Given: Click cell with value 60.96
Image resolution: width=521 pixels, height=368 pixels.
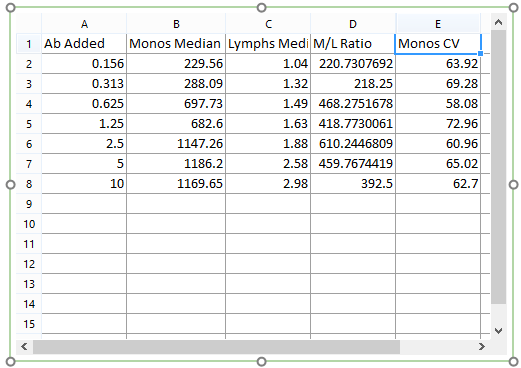Looking at the screenshot, I should pos(438,144).
